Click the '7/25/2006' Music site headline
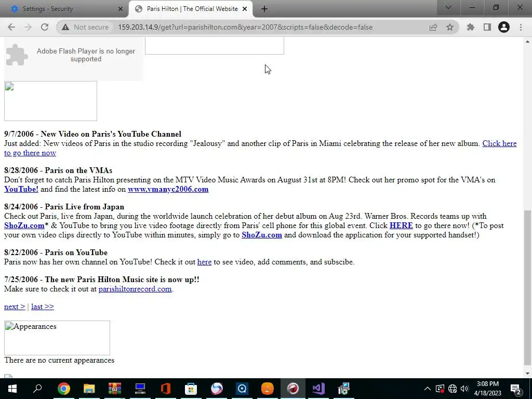Image resolution: width=532 pixels, height=399 pixels. [101, 280]
